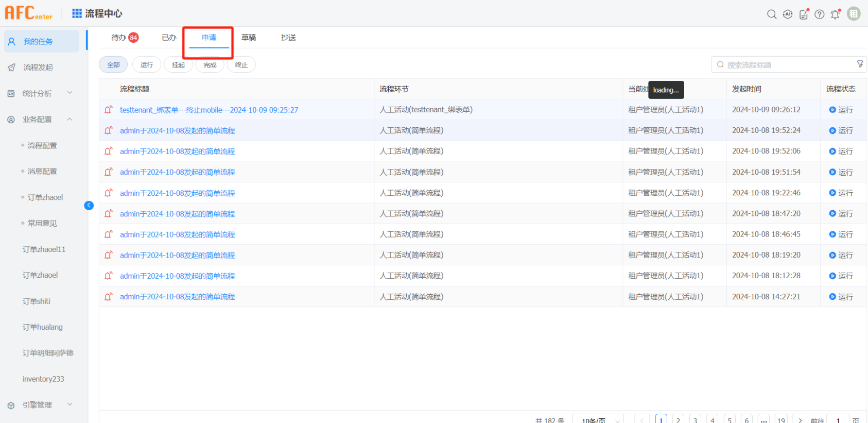Open the notification bell icon
Image resolution: width=868 pixels, height=423 pixels.
(835, 14)
